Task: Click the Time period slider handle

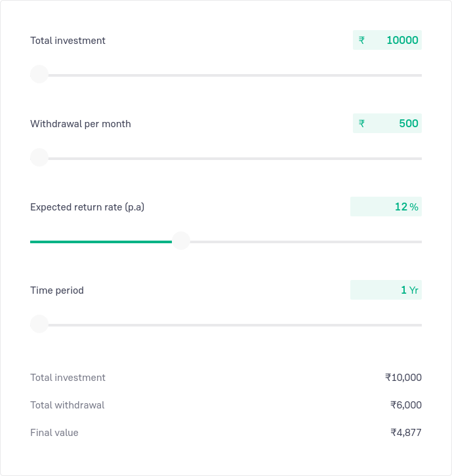Action: pos(39,324)
